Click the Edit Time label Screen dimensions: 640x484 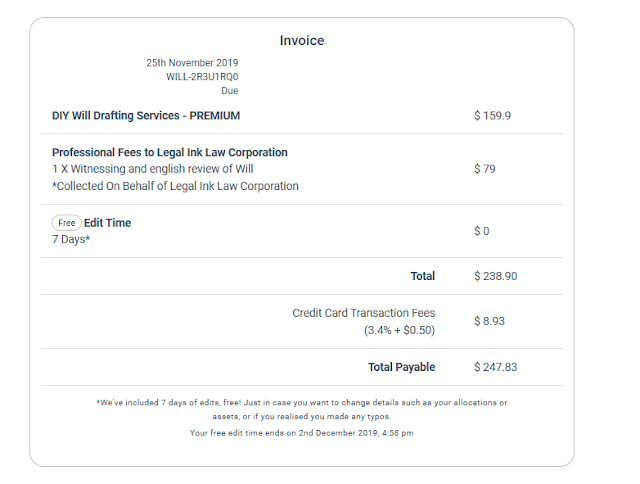(107, 223)
